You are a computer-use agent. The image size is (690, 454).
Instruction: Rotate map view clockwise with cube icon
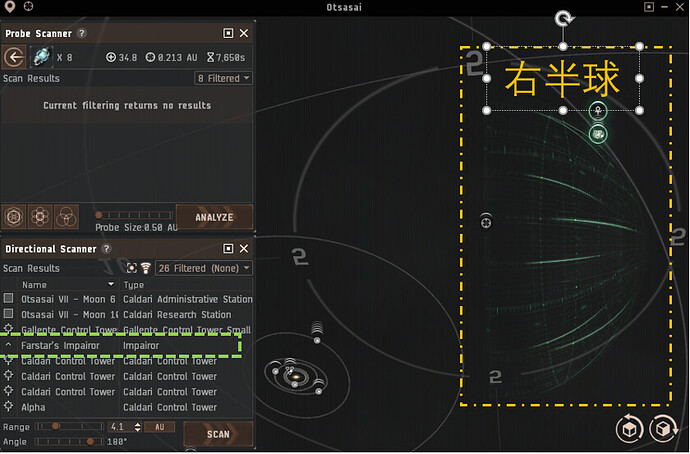point(664,429)
